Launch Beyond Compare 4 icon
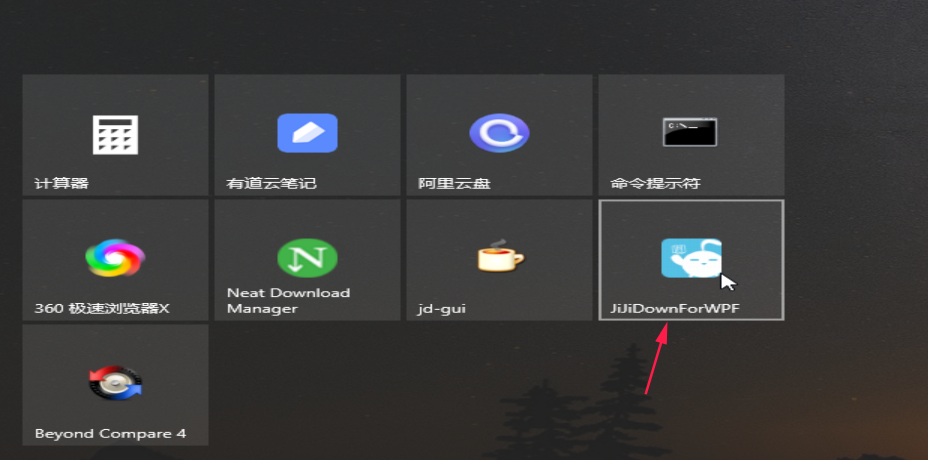The width and height of the screenshot is (928, 460). [x=115, y=382]
